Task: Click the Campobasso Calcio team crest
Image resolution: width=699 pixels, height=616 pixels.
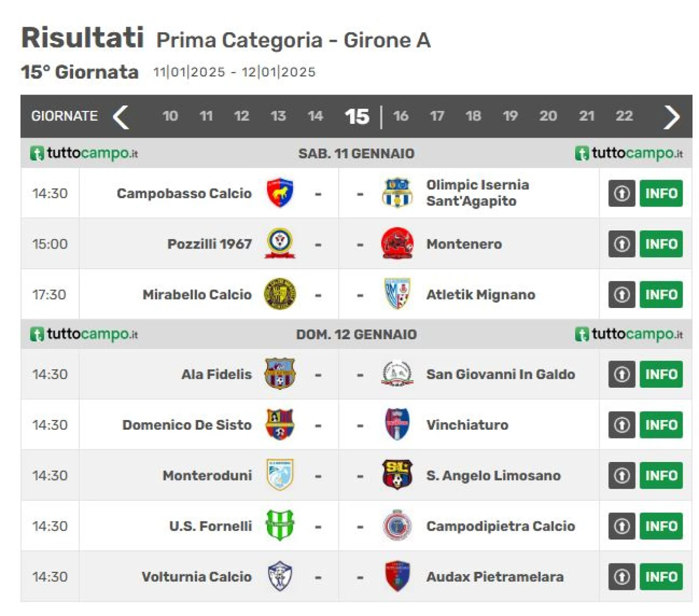Action: click(x=280, y=193)
